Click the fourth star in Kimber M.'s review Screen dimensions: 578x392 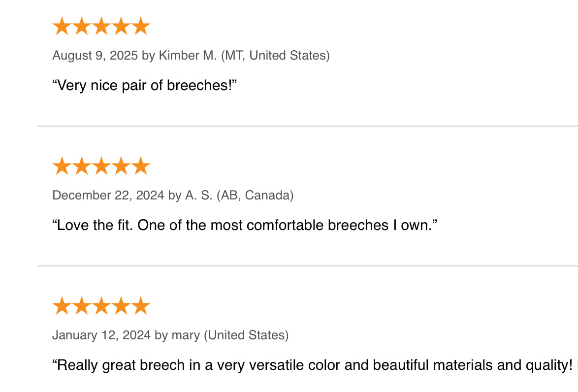pos(121,26)
